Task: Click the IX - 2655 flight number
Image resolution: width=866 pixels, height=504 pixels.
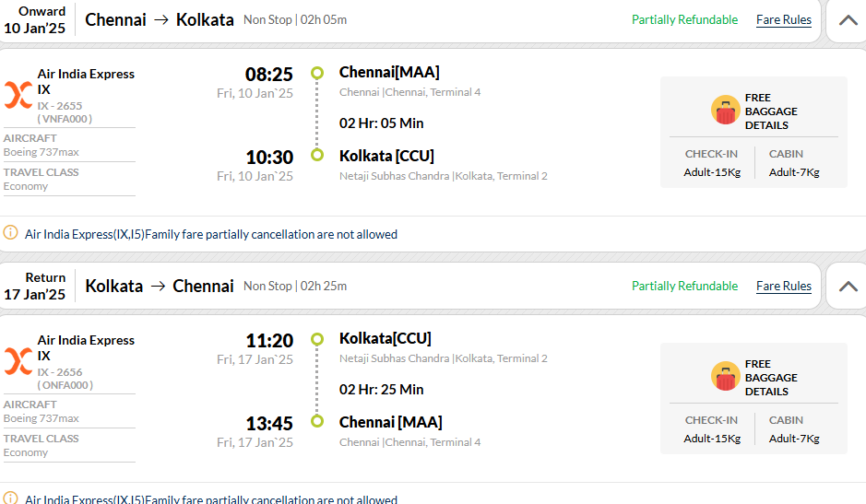Action: [60, 105]
